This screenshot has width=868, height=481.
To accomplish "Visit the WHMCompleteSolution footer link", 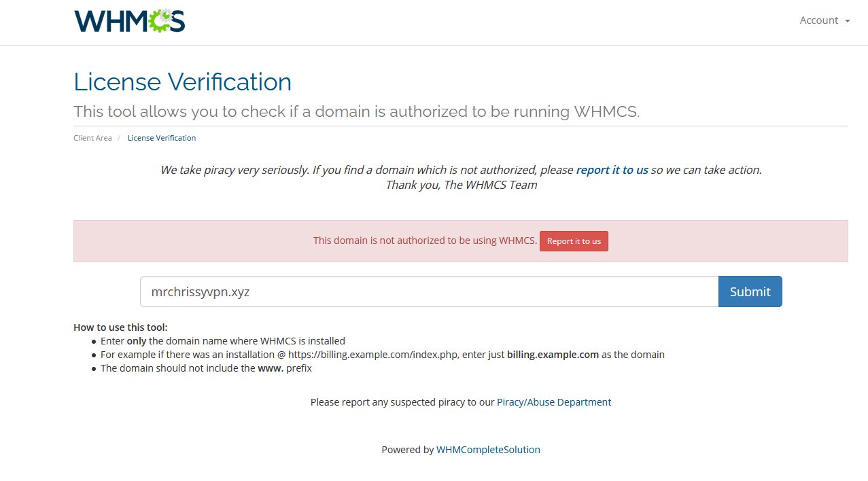I will pos(488,450).
